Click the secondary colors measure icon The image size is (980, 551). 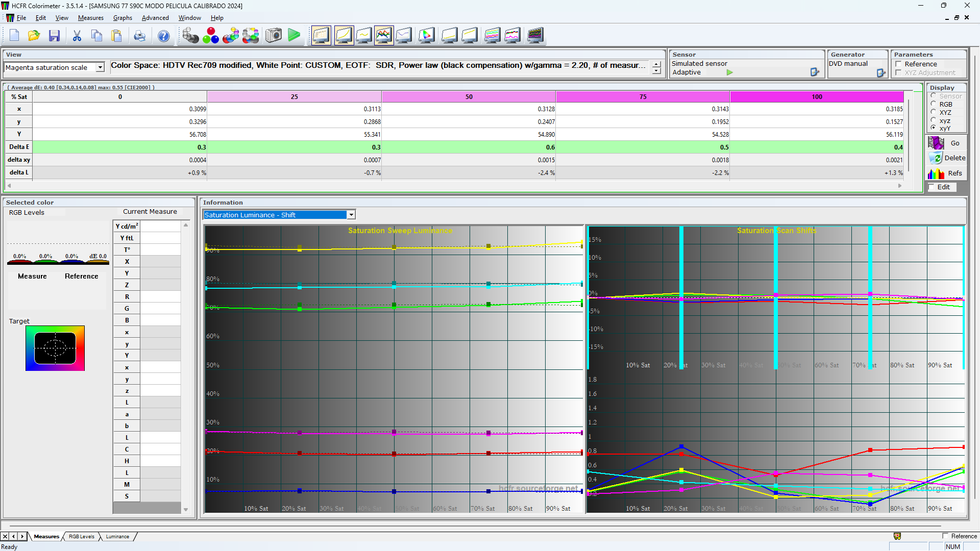coord(231,35)
